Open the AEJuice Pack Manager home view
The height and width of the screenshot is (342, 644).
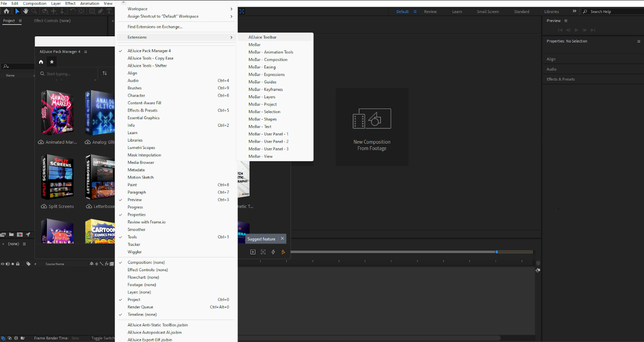pyautogui.click(x=41, y=62)
